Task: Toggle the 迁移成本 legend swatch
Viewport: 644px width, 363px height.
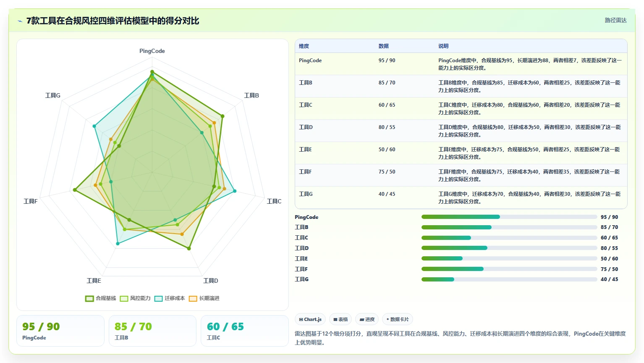Action: 158,298
